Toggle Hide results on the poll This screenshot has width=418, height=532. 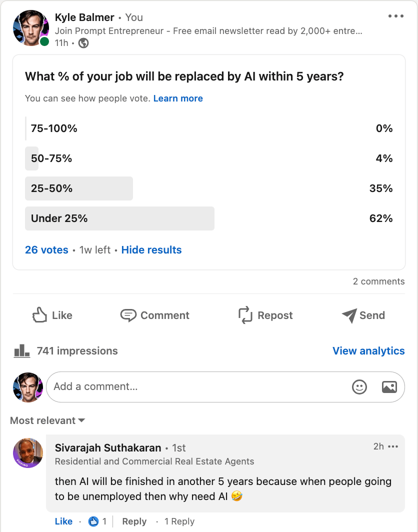pyautogui.click(x=151, y=250)
